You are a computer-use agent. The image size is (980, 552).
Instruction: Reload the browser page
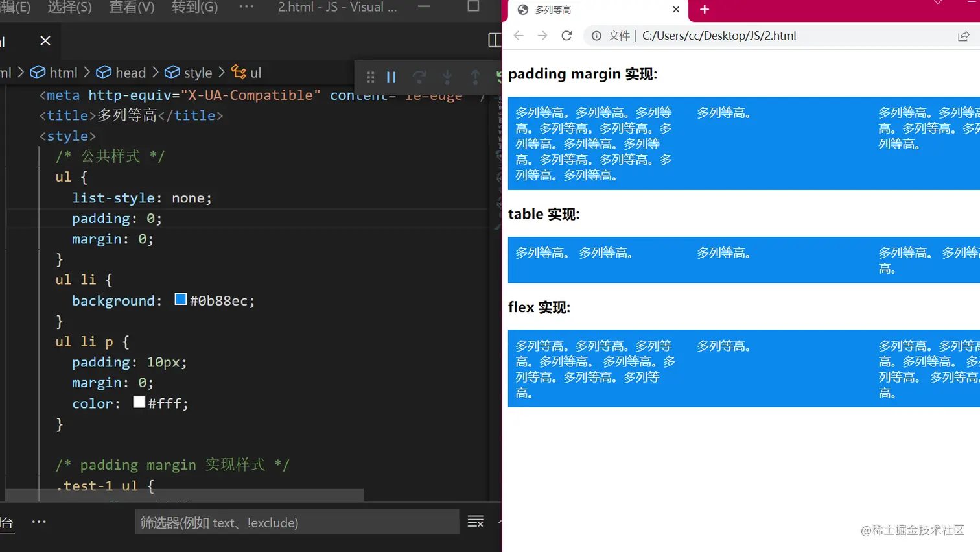click(x=566, y=36)
